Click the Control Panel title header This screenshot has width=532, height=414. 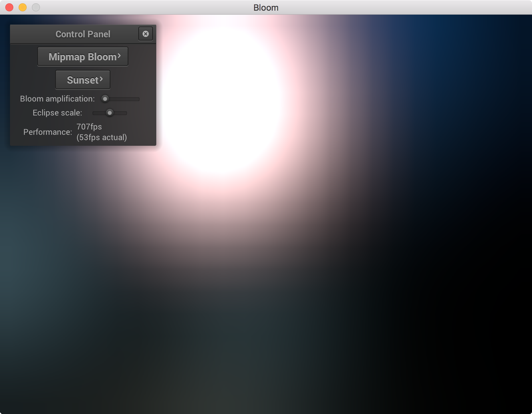click(x=83, y=34)
